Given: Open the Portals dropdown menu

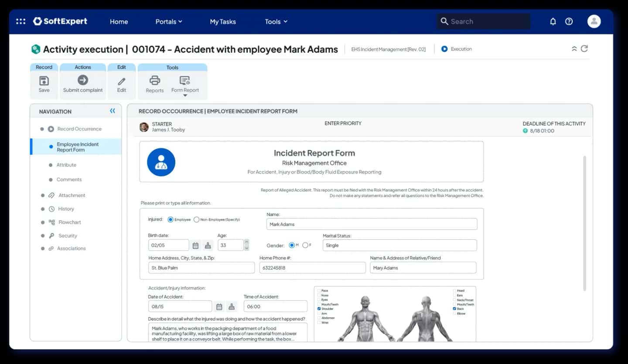Looking at the screenshot, I should 169,21.
